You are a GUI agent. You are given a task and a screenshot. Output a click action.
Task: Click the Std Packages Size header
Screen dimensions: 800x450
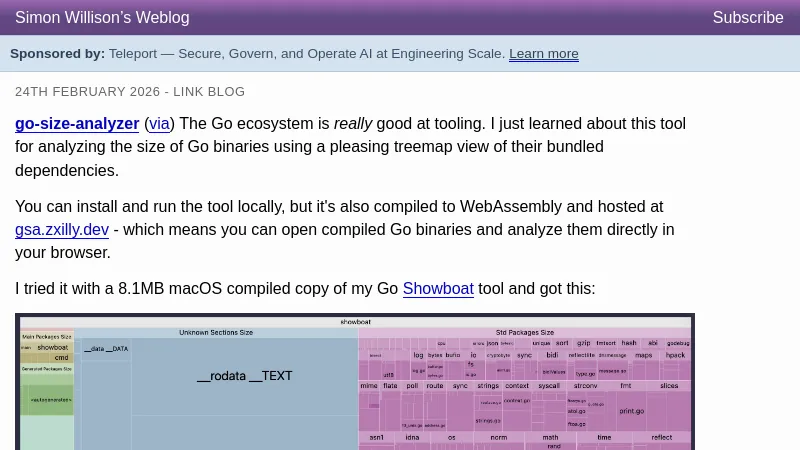point(524,332)
